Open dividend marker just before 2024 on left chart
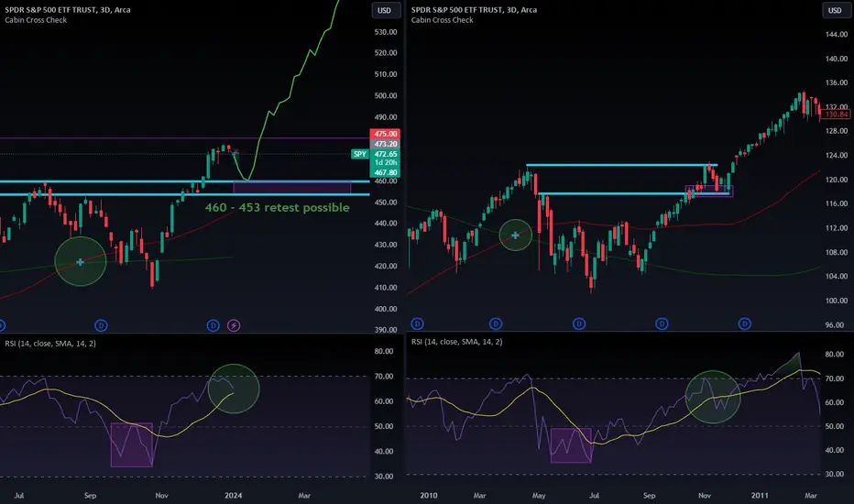 213,326
